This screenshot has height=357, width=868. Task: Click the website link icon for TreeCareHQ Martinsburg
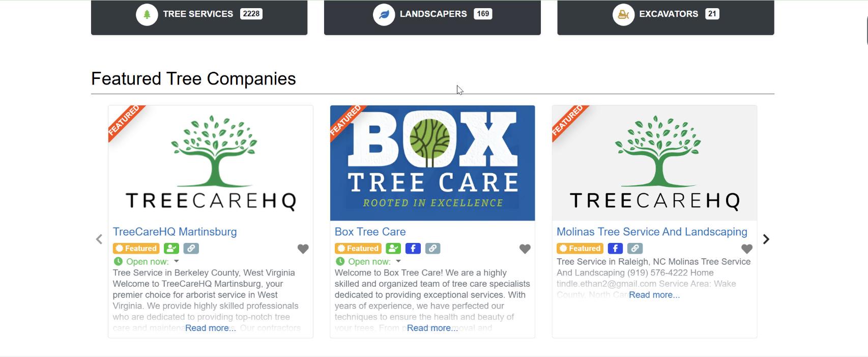tap(191, 249)
